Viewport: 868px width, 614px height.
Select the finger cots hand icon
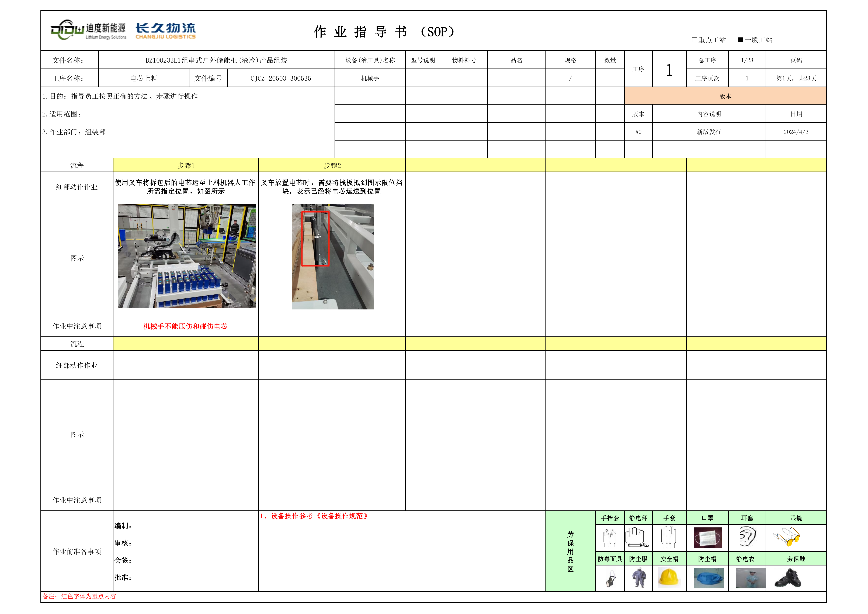(609, 538)
